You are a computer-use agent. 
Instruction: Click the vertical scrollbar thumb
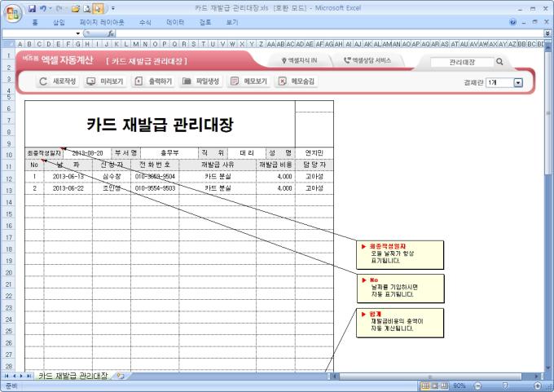[548, 113]
